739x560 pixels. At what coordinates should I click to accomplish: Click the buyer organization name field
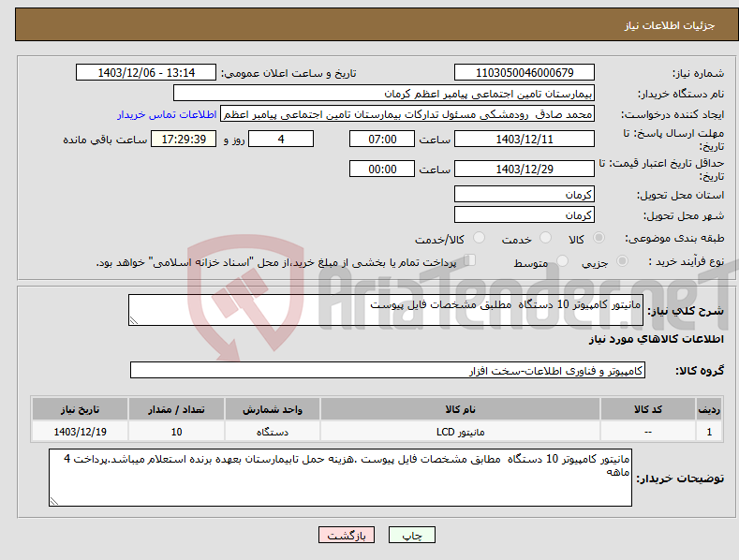tap(384, 94)
